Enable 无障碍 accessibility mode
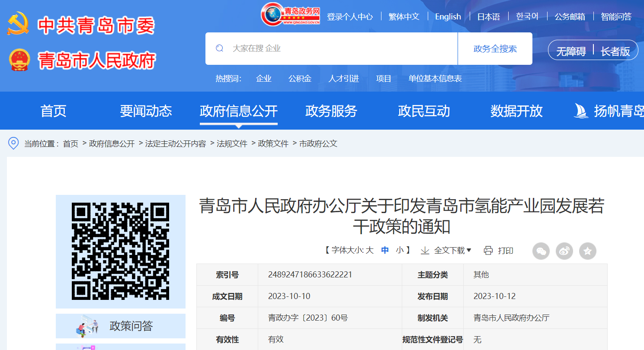 click(x=571, y=51)
